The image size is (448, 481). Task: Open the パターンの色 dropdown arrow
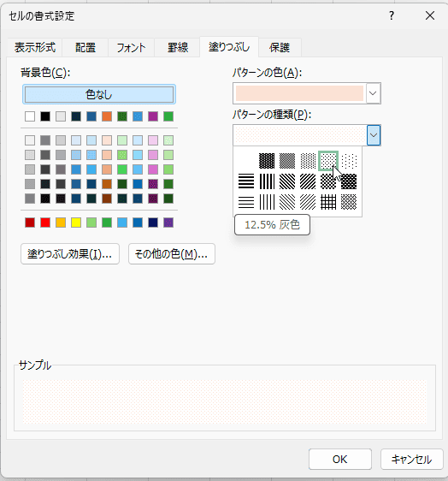373,93
